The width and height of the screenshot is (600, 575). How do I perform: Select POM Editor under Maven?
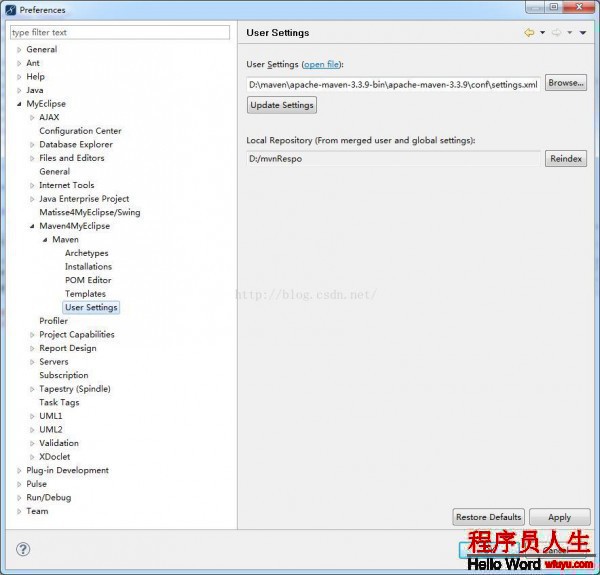88,280
